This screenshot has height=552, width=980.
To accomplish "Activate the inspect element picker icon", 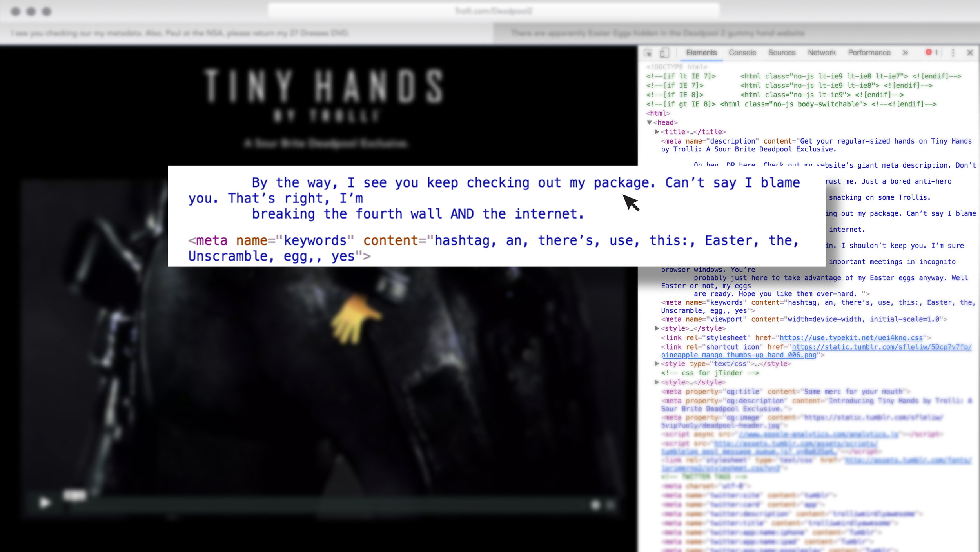I will pyautogui.click(x=648, y=53).
